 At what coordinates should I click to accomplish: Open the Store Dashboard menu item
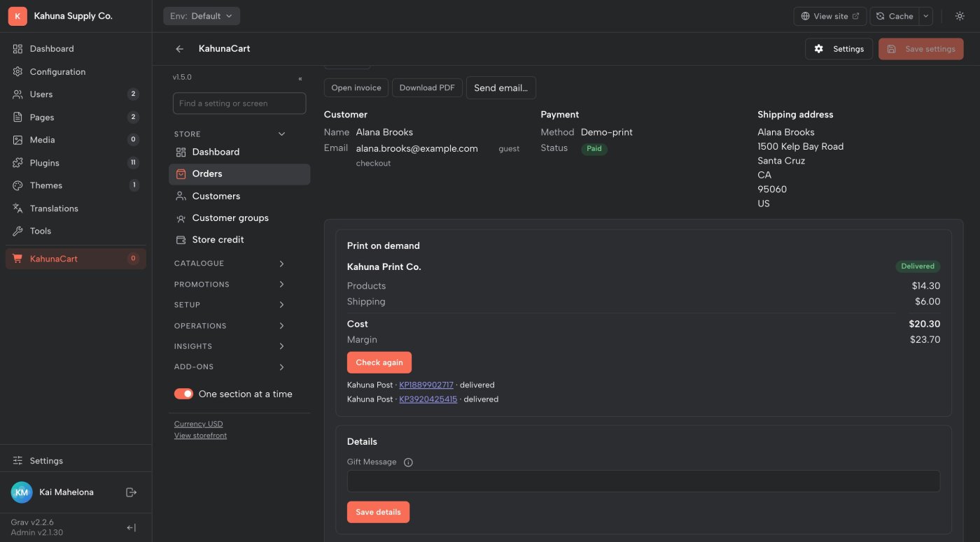[x=239, y=152]
